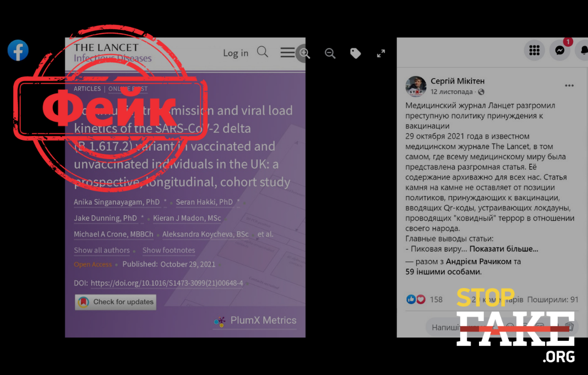Open the Facebook apps grid menu
Screen dimensions: 588x375
tap(535, 50)
